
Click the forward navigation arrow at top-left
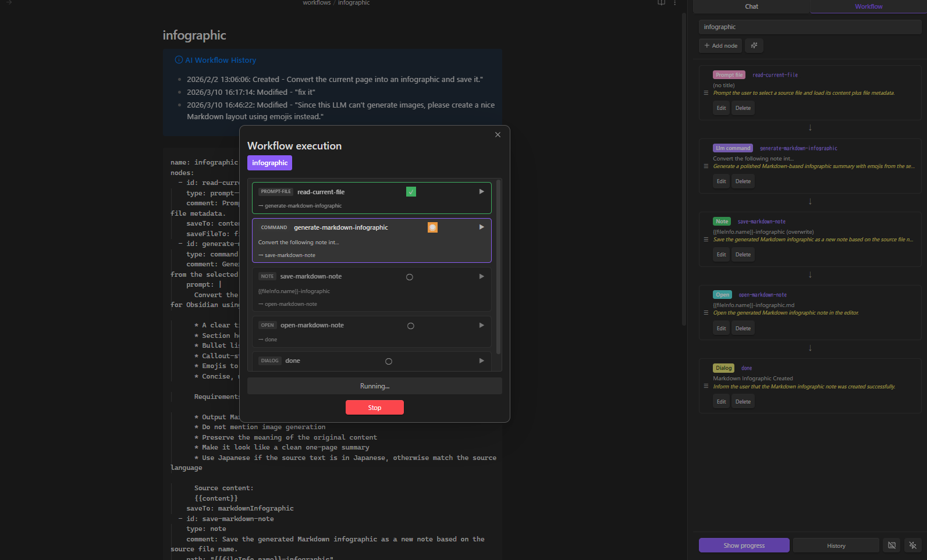click(9, 2)
